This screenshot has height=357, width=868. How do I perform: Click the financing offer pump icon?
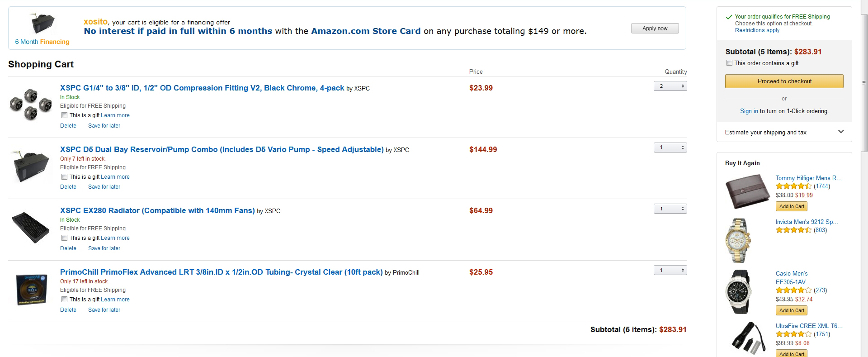pyautogui.click(x=42, y=23)
